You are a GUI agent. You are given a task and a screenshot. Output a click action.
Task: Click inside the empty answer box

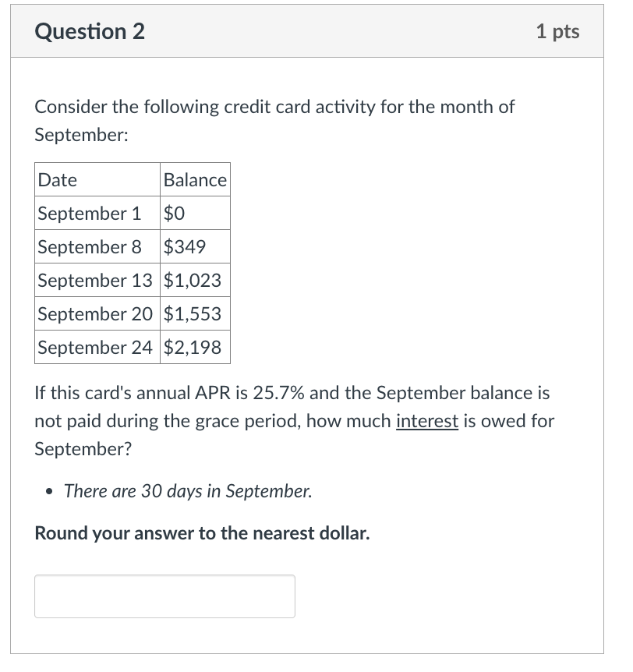(x=164, y=596)
